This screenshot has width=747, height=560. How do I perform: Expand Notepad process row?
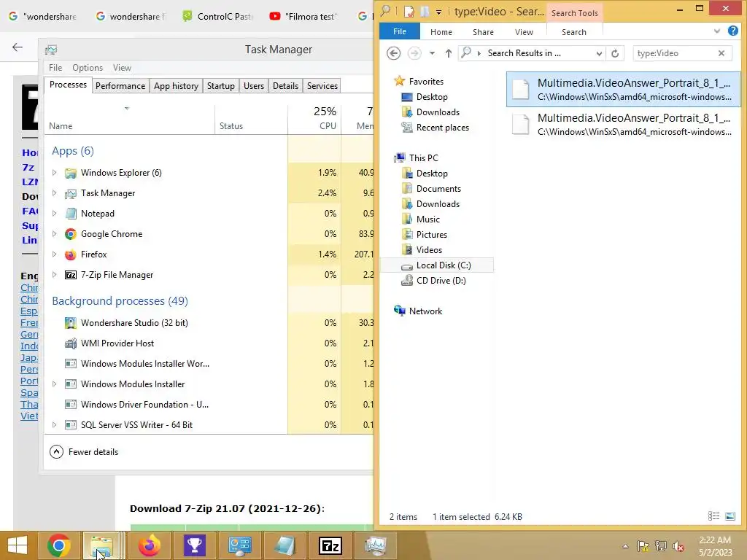[54, 214]
